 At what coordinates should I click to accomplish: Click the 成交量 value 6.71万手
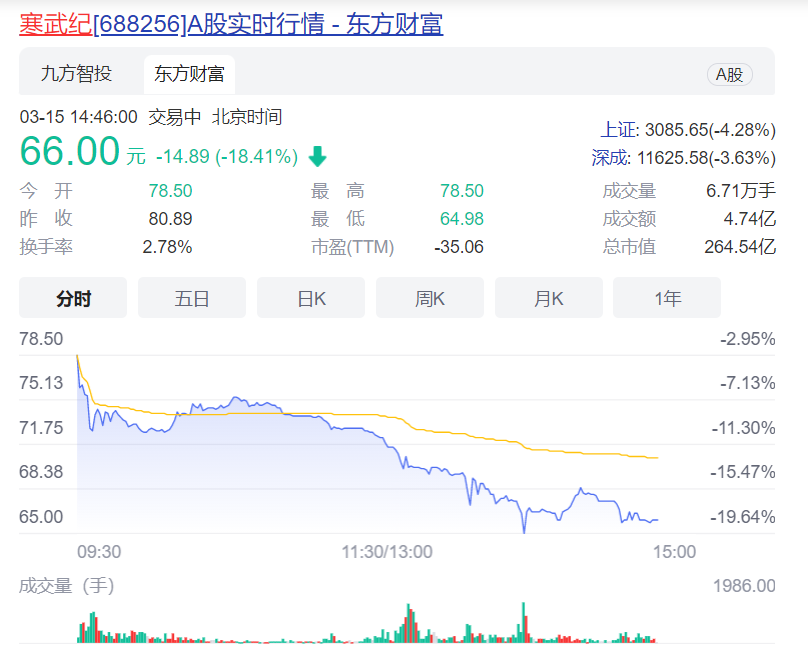click(740, 191)
